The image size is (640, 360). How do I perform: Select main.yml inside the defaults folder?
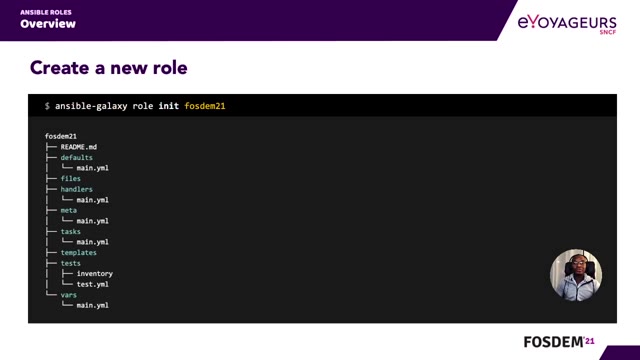click(x=93, y=168)
